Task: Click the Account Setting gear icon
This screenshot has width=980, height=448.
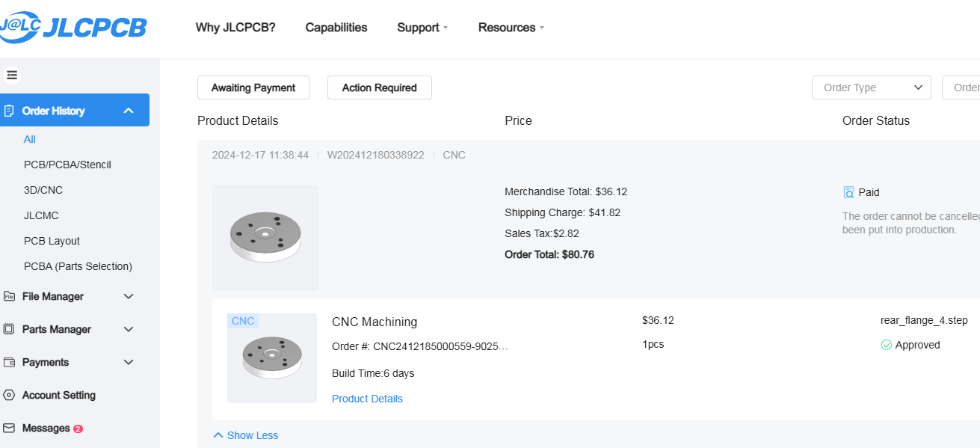Action: point(10,395)
